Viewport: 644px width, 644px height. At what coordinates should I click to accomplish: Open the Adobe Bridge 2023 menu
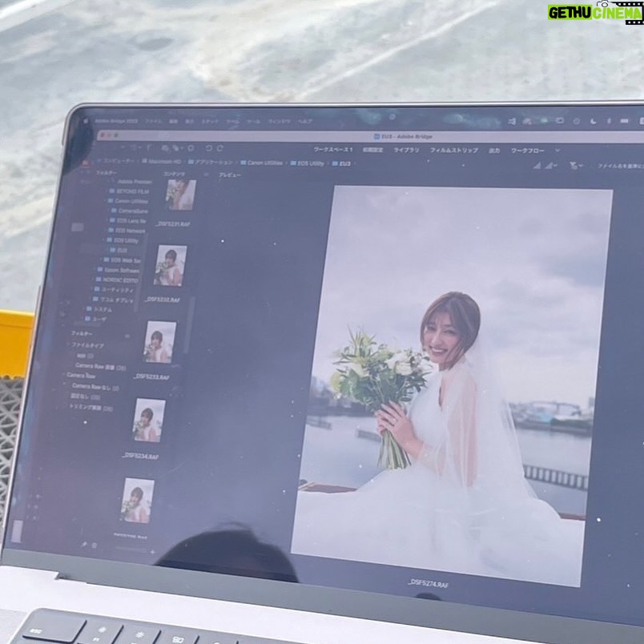pyautogui.click(x=116, y=121)
